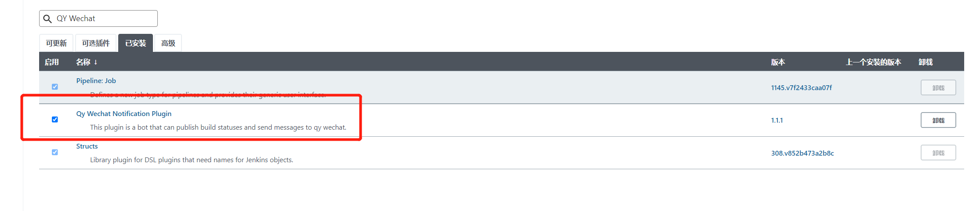Open the Pipeline: Job plugin link
Screen dimensions: 980x211
tap(96, 81)
